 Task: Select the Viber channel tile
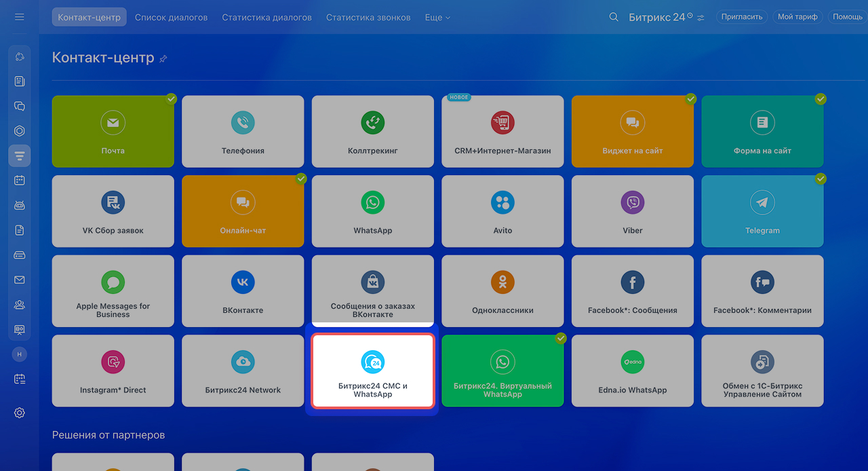point(632,211)
